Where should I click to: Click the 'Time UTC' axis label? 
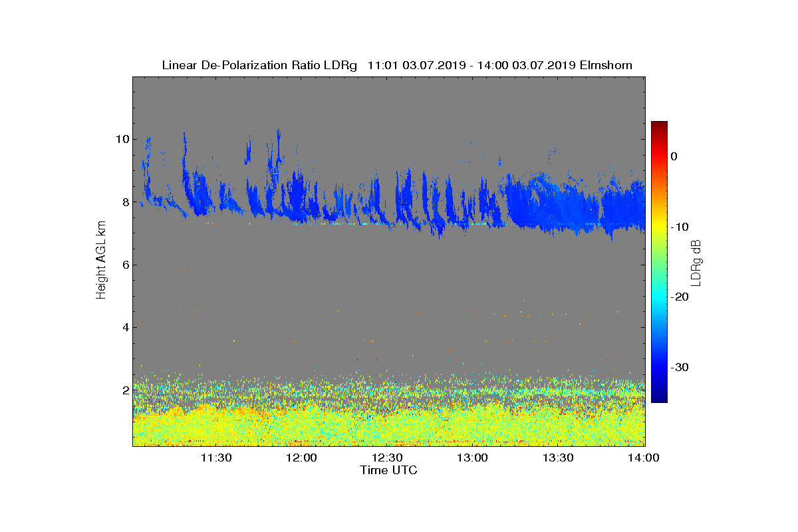(x=389, y=470)
